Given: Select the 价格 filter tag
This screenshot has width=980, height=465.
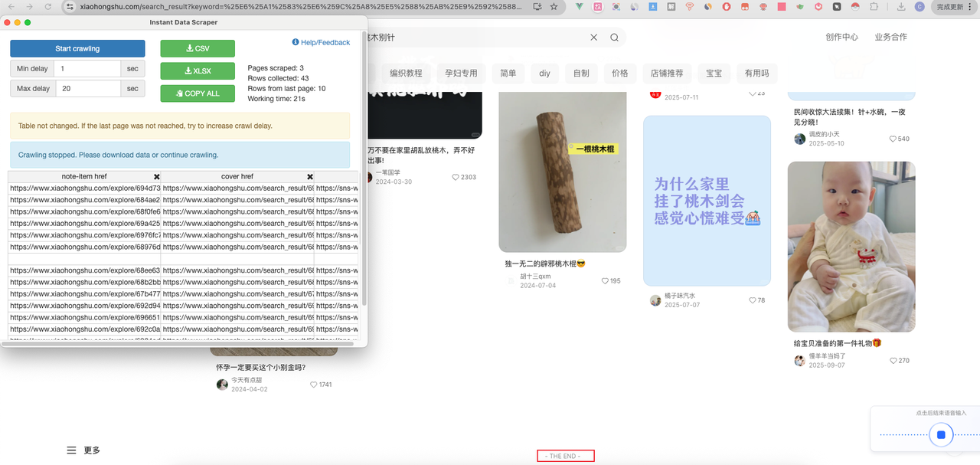Looking at the screenshot, I should [x=620, y=73].
